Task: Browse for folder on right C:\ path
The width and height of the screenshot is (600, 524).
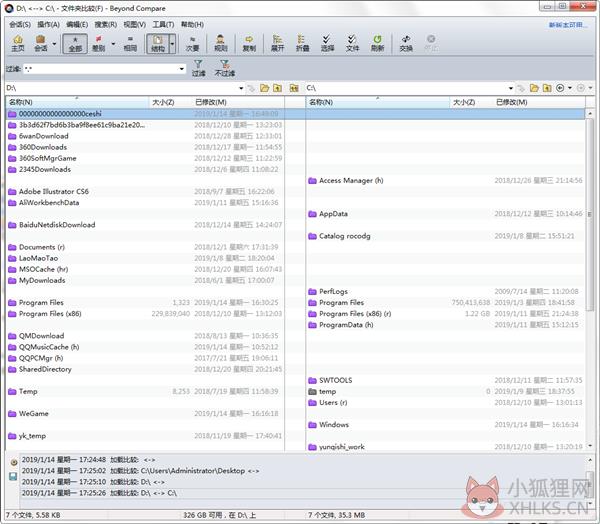Action: 534,88
